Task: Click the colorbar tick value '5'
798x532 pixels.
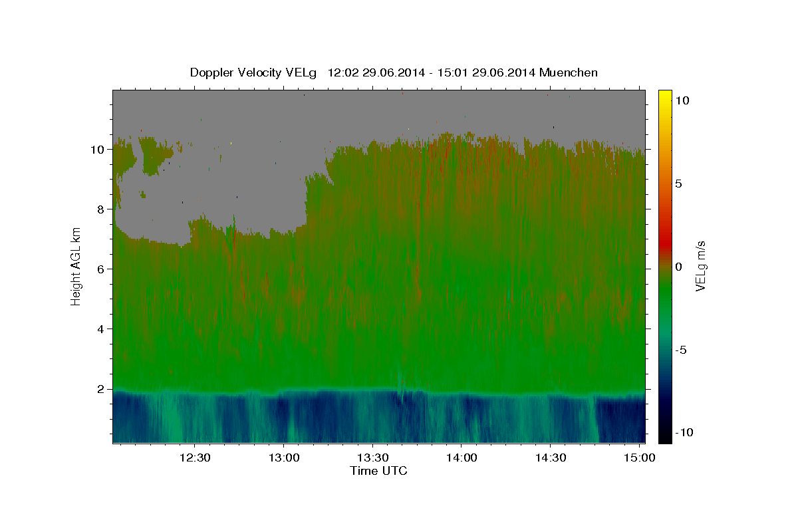Action: 678,184
